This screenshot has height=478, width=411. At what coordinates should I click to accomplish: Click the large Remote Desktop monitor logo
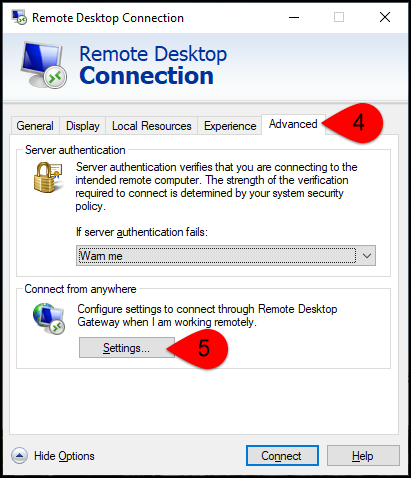pyautogui.click(x=43, y=65)
